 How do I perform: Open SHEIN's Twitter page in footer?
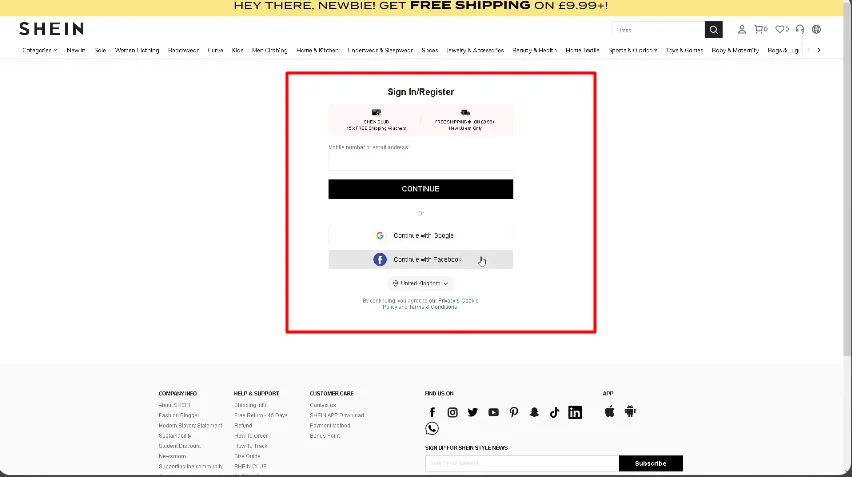(x=473, y=412)
